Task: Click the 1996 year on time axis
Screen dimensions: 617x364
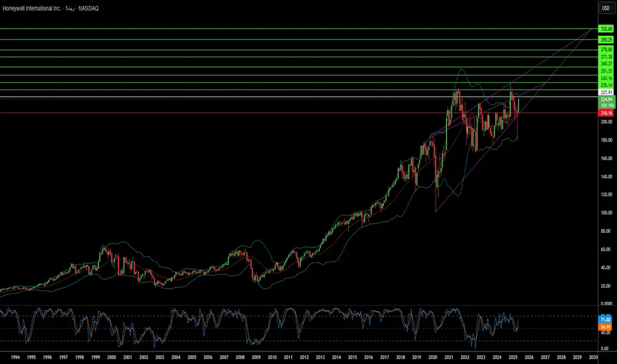Action: pyautogui.click(x=47, y=357)
